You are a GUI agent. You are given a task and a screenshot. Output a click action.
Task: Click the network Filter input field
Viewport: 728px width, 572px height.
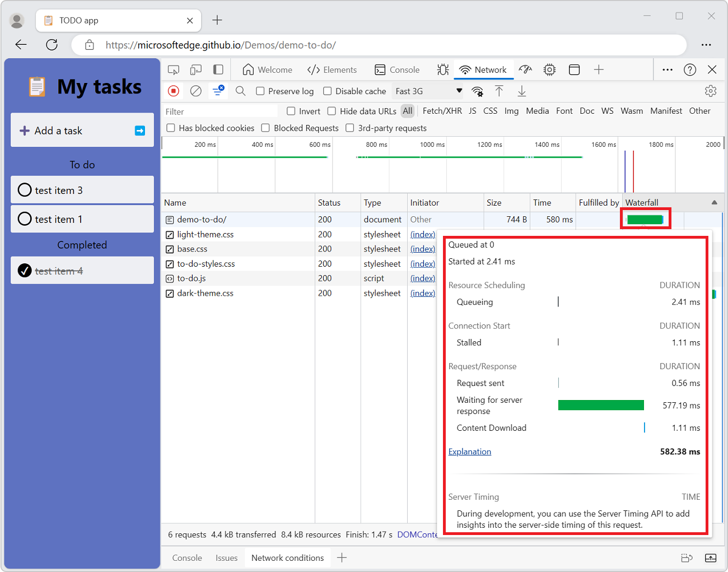(218, 111)
